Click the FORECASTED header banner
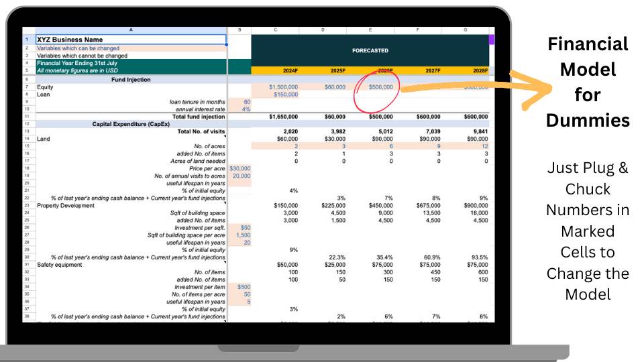644x362 pixels. pyautogui.click(x=370, y=50)
